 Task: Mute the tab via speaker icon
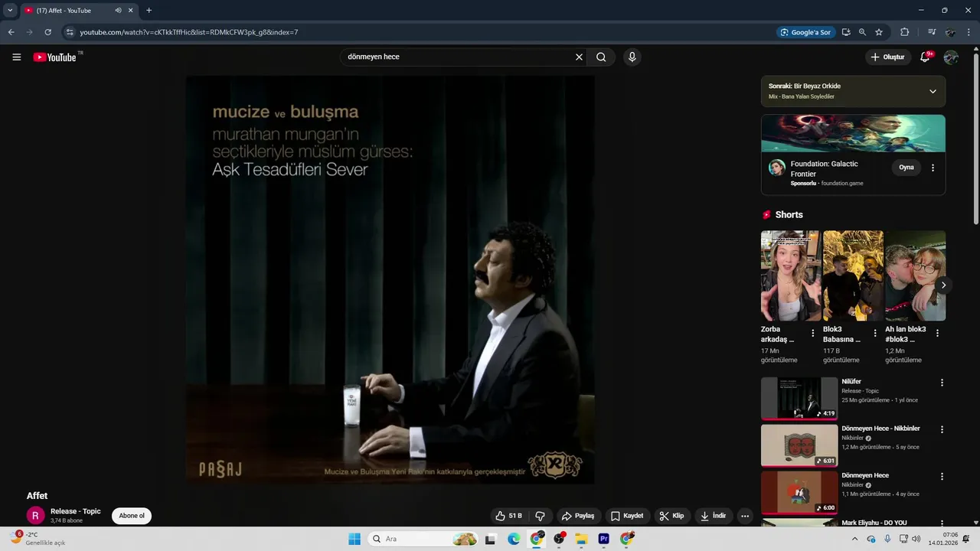pos(118,11)
